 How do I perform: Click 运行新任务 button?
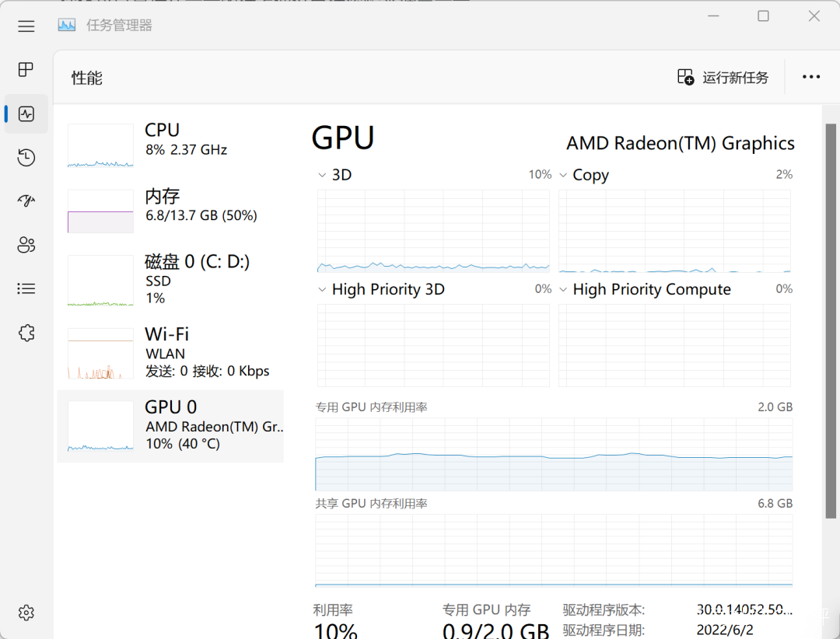pos(723,78)
